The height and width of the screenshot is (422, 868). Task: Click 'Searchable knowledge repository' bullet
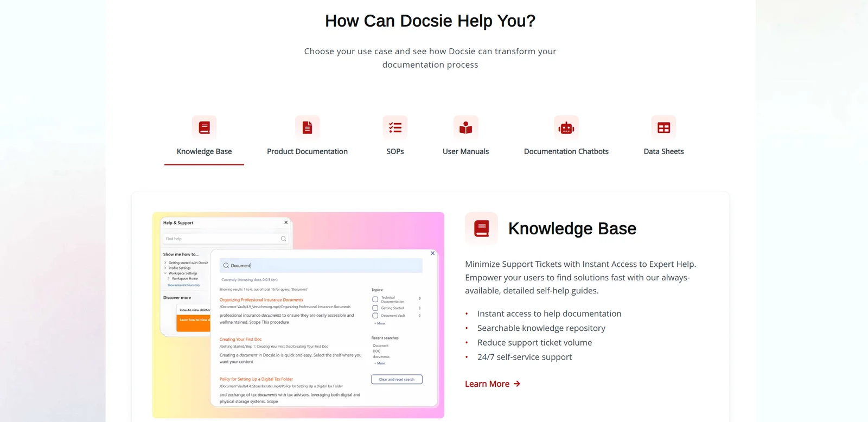tap(541, 328)
